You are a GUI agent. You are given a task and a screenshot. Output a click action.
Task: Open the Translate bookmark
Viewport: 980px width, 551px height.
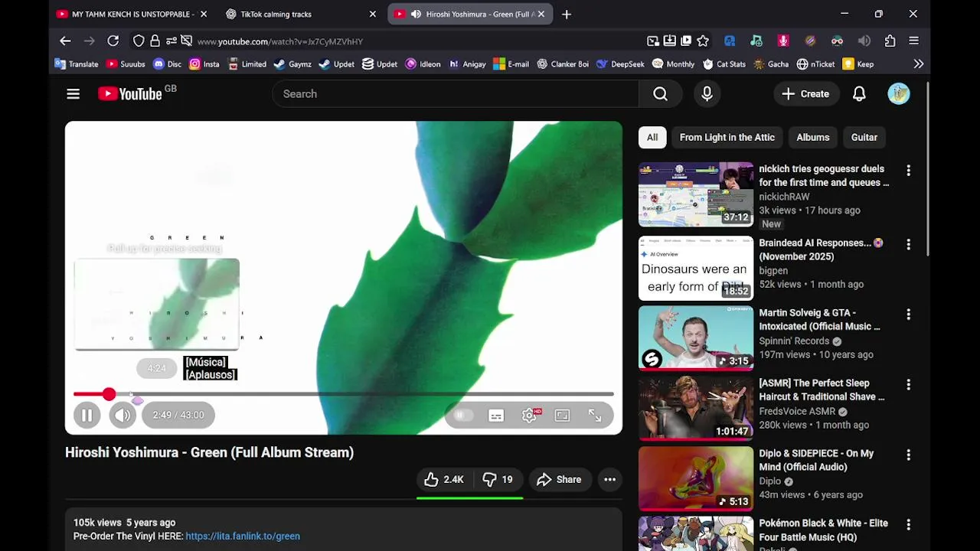pos(76,64)
